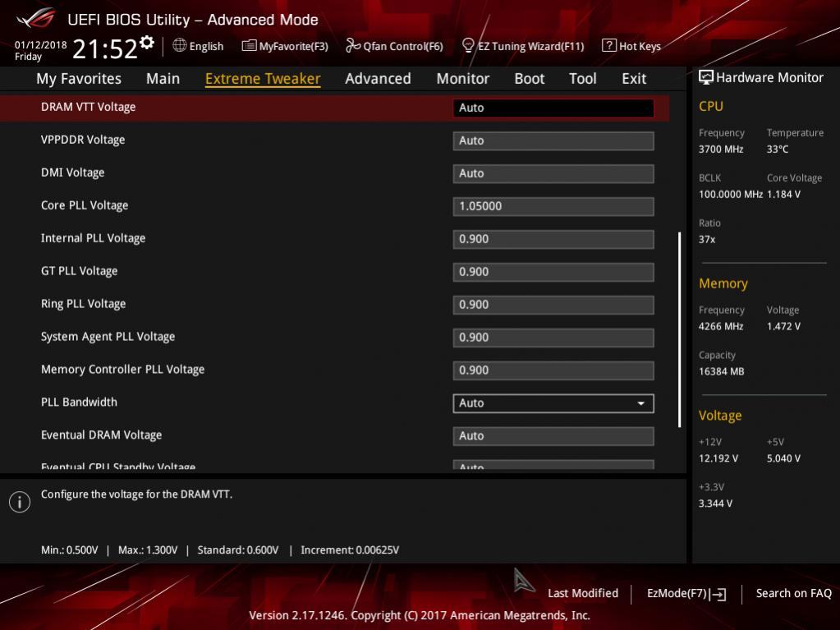
Task: Click the ROG logo icon
Action: click(x=36, y=18)
